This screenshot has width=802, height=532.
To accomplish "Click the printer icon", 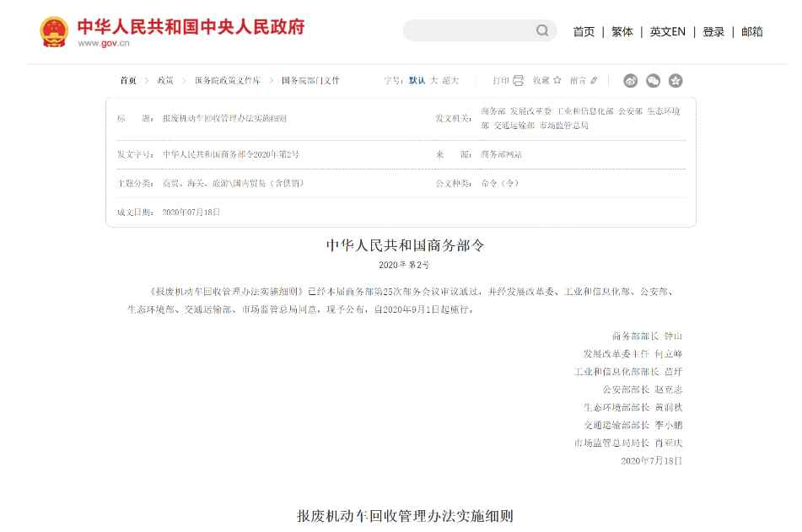I will pos(518,81).
